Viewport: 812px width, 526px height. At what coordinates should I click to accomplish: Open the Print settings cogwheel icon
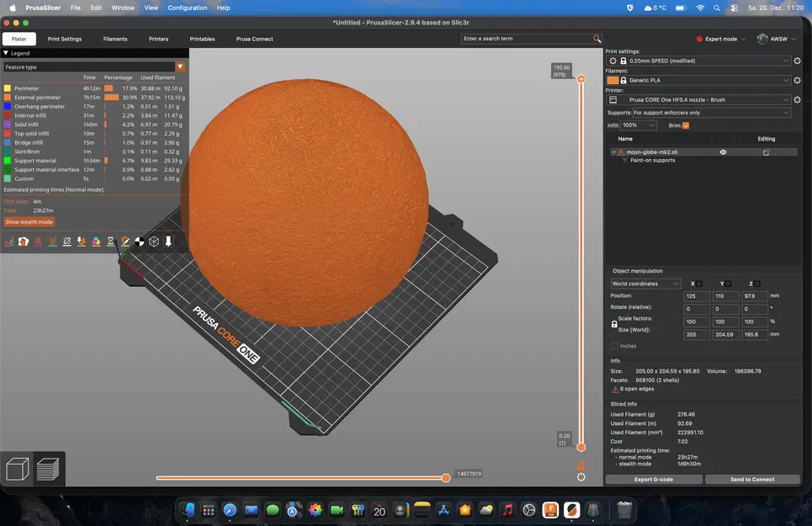click(798, 61)
